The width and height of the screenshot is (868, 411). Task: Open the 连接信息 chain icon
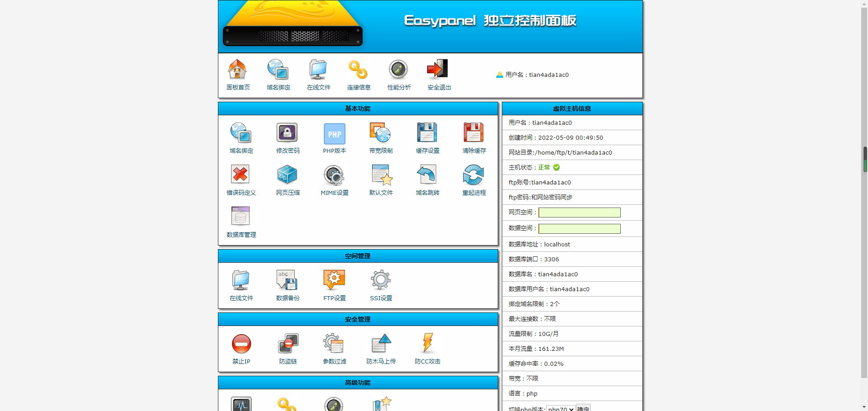tap(359, 70)
